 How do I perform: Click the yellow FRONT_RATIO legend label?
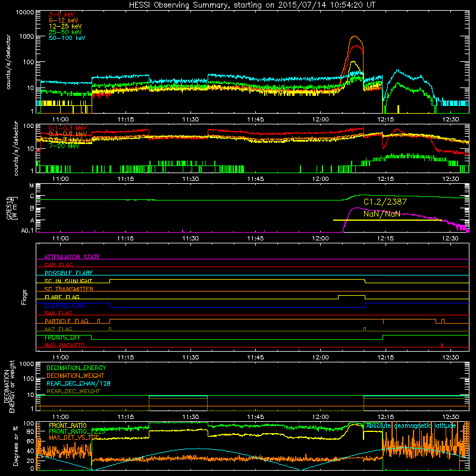[x=68, y=425]
